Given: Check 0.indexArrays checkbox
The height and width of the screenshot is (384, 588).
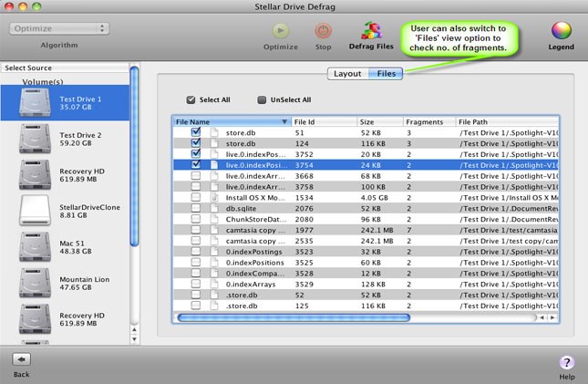Looking at the screenshot, I should (x=196, y=285).
